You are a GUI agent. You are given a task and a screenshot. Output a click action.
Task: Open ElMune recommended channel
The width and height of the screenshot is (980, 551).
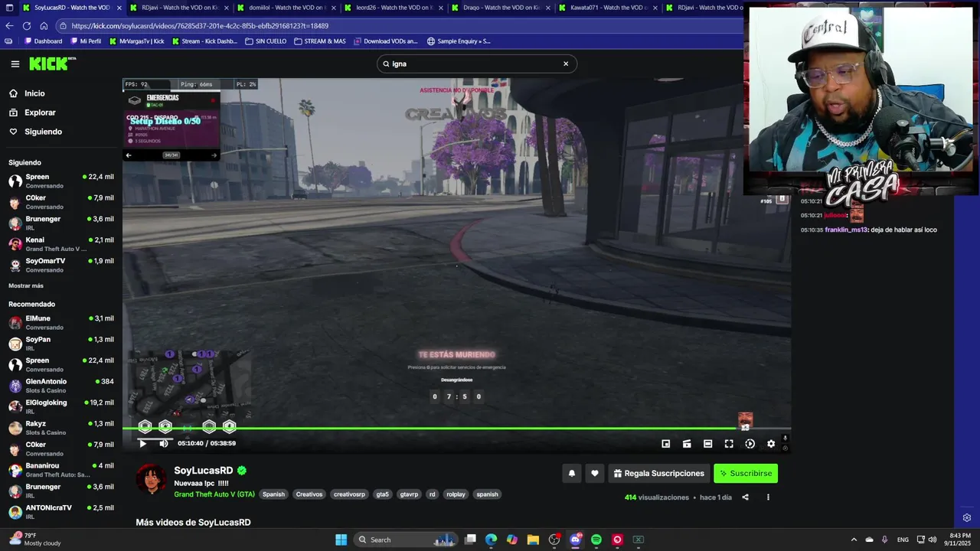point(61,322)
